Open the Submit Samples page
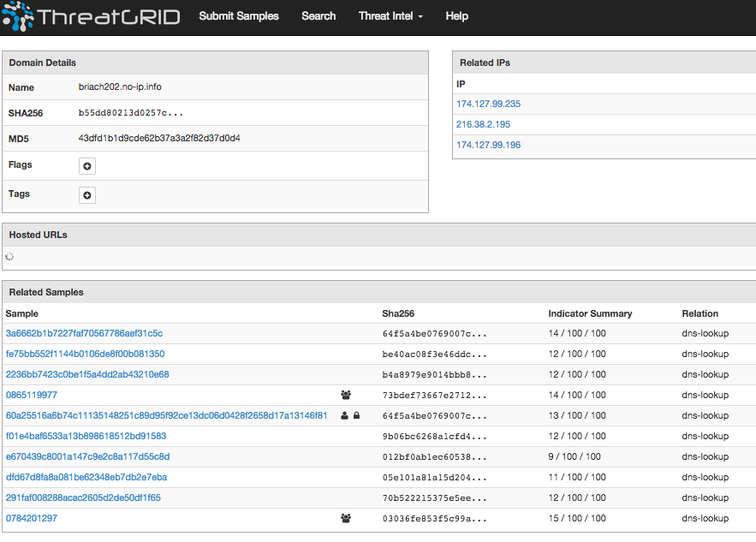The height and width of the screenshot is (542, 756). 239,16
